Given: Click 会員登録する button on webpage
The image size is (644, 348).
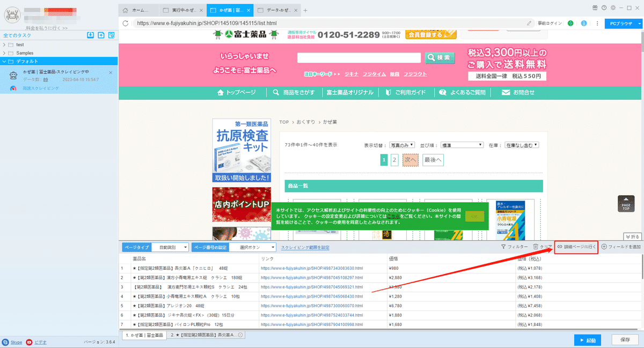Looking at the screenshot, I should [x=431, y=35].
